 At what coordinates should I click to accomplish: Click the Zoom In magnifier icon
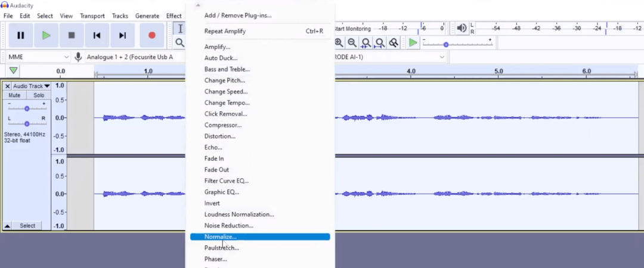[x=339, y=43]
